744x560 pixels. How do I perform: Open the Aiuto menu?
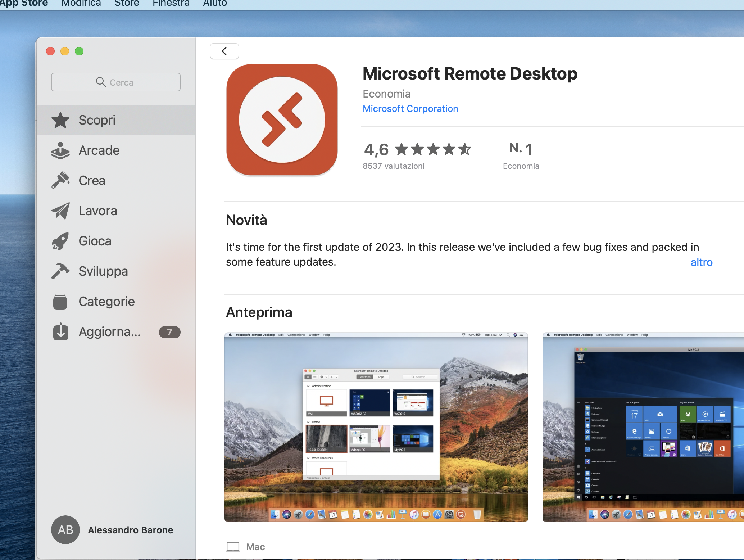pyautogui.click(x=215, y=3)
